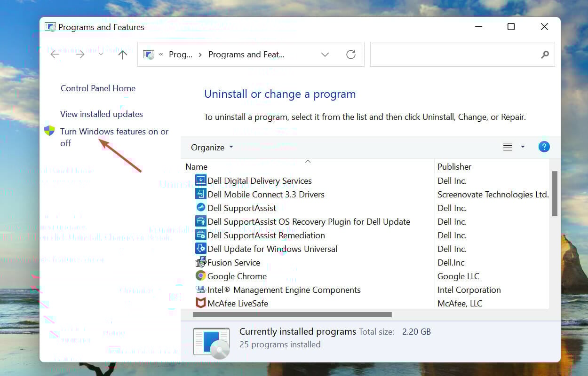Open Control Panel Home
Viewport: 588px width, 376px height.
(x=98, y=88)
